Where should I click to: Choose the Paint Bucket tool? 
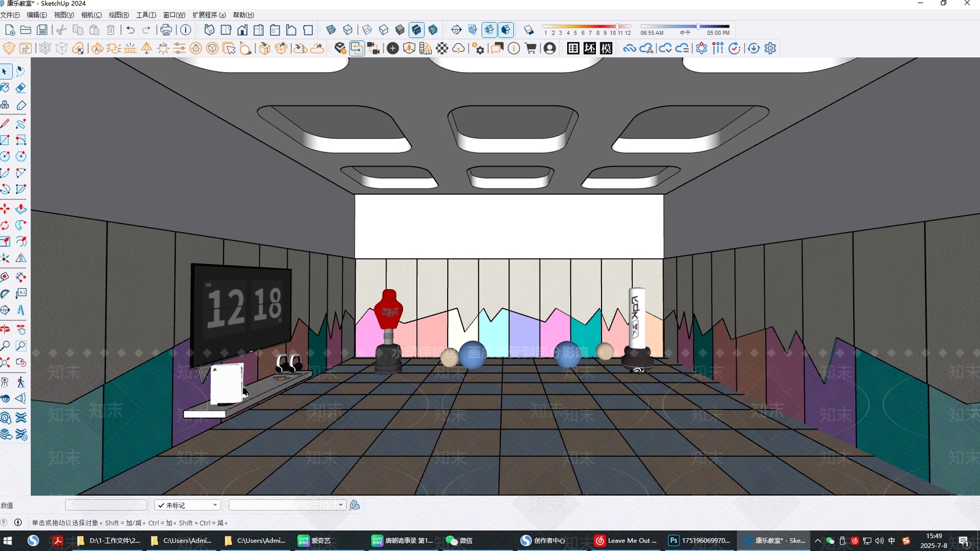[x=5, y=88]
